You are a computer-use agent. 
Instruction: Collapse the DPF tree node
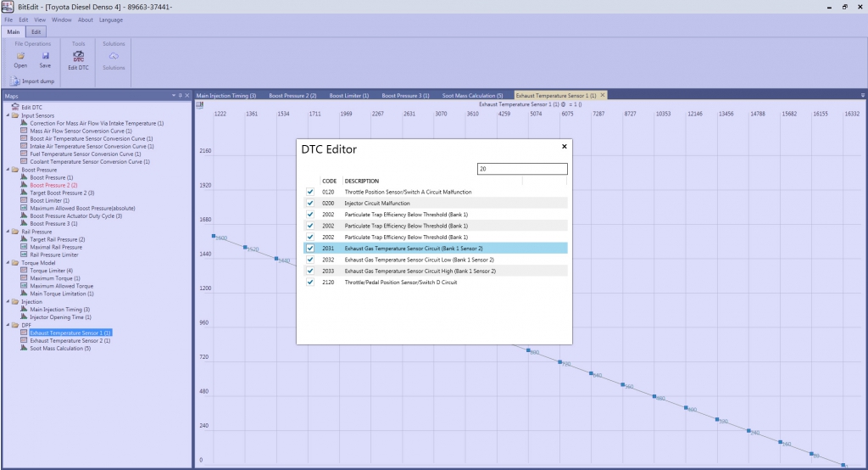(x=8, y=325)
